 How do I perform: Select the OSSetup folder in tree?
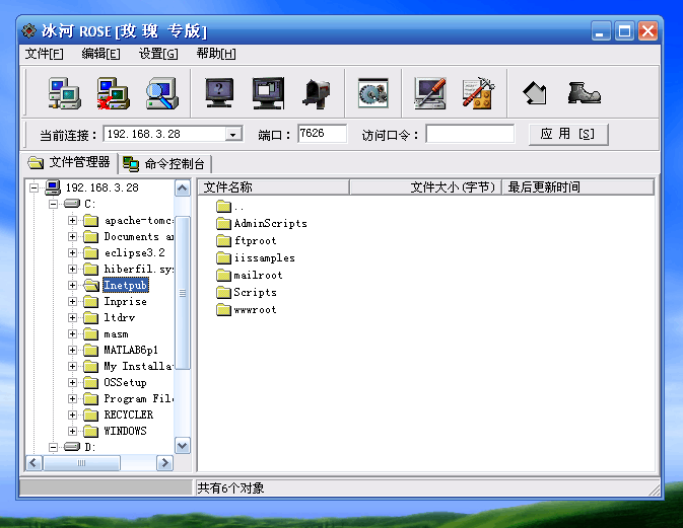pyautogui.click(x=125, y=382)
